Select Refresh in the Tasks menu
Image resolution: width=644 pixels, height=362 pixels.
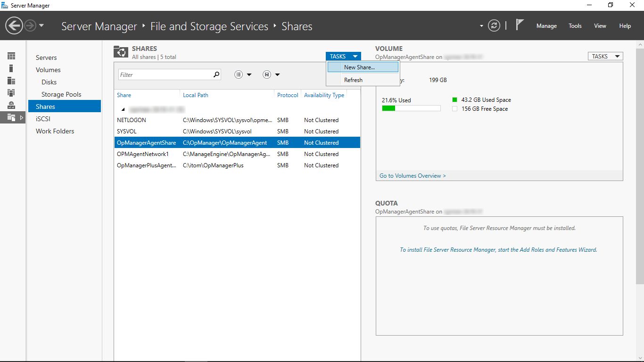[x=353, y=80]
